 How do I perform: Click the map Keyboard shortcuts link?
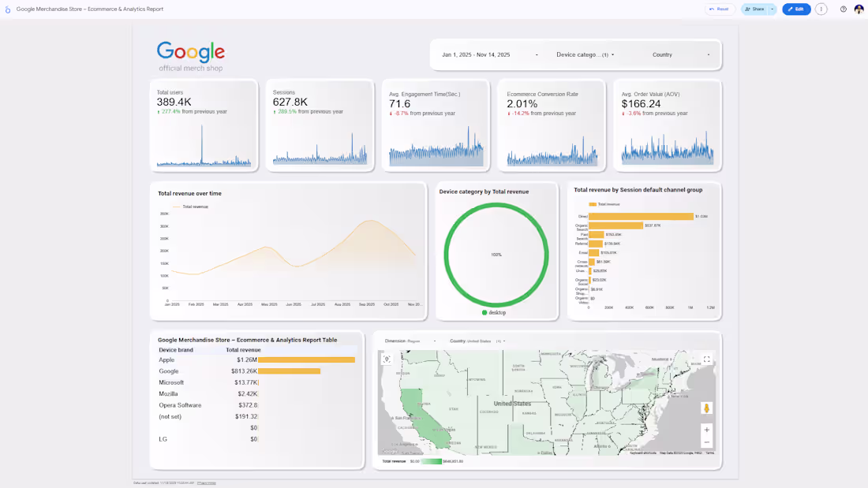[642, 453]
